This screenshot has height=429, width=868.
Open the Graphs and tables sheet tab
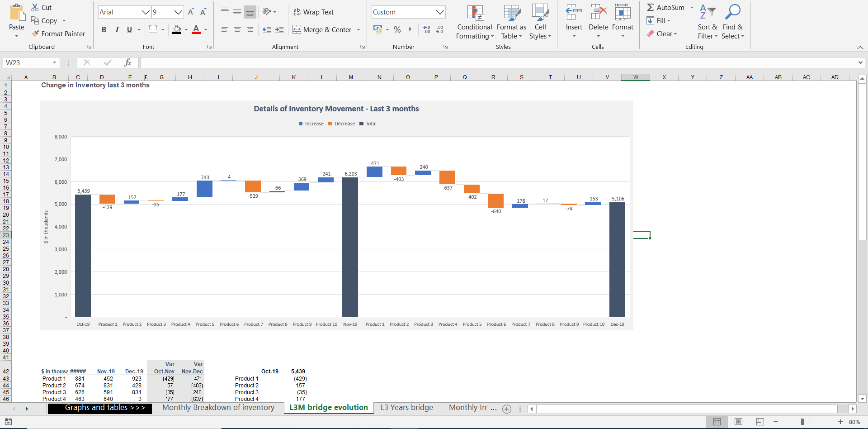tap(99, 408)
